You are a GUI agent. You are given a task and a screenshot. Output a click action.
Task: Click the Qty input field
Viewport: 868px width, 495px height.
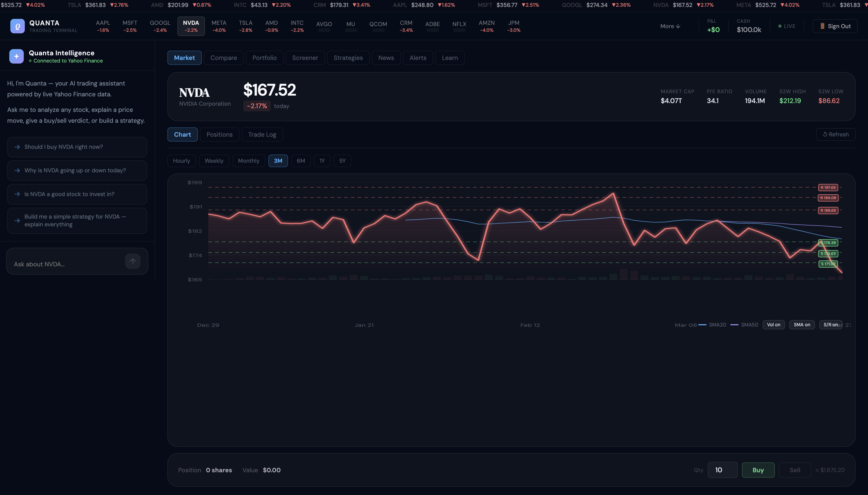pos(722,470)
